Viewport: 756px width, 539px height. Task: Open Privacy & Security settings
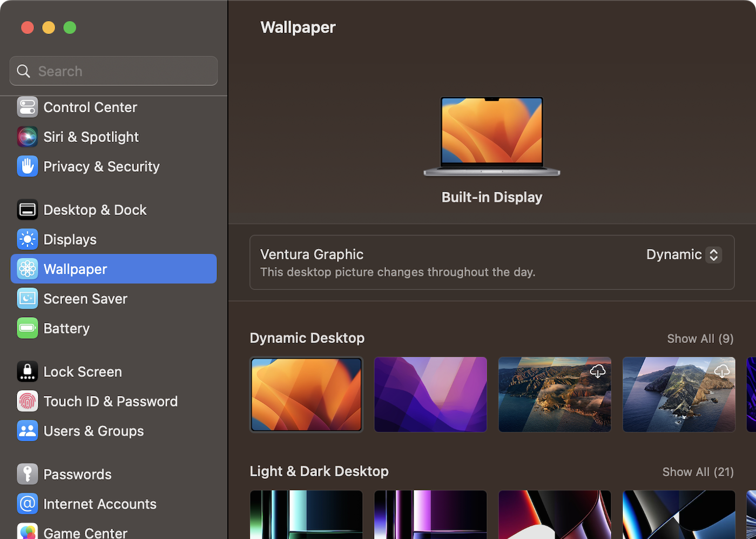click(27, 166)
